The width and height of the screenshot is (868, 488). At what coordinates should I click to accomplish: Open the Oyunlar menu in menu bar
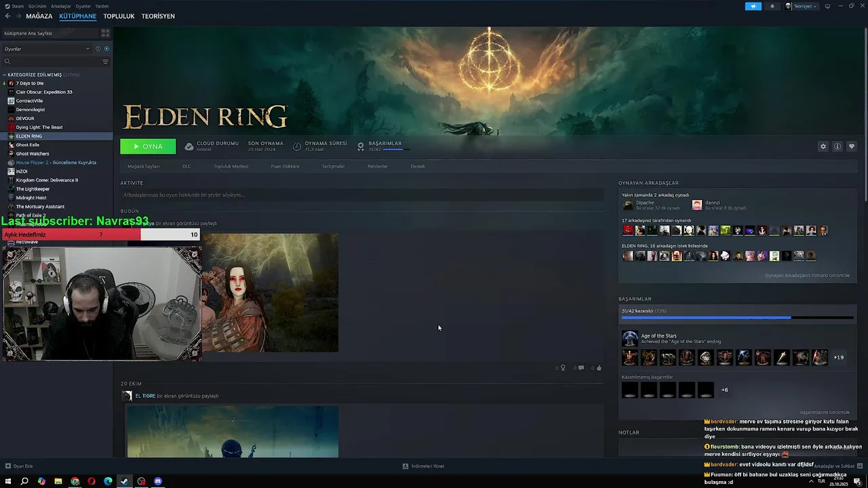click(x=83, y=6)
